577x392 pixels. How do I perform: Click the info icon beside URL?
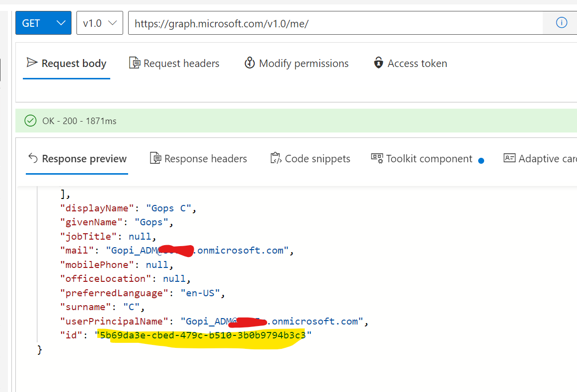[x=561, y=23]
